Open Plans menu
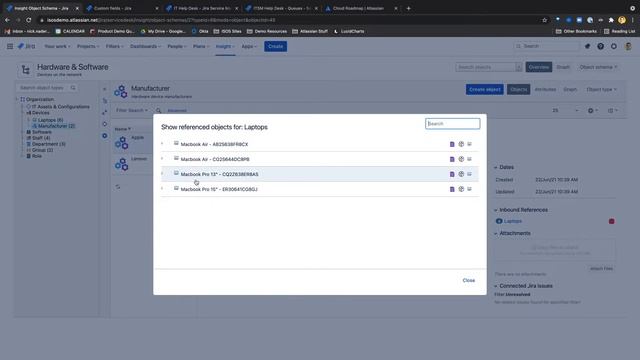The width and height of the screenshot is (640, 360). coord(201,47)
